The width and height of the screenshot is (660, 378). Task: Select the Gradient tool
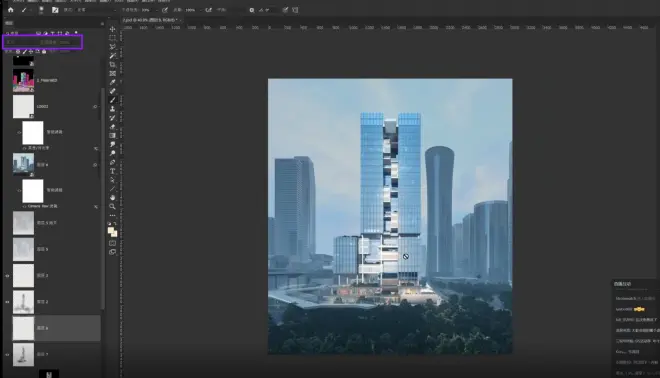(x=112, y=135)
